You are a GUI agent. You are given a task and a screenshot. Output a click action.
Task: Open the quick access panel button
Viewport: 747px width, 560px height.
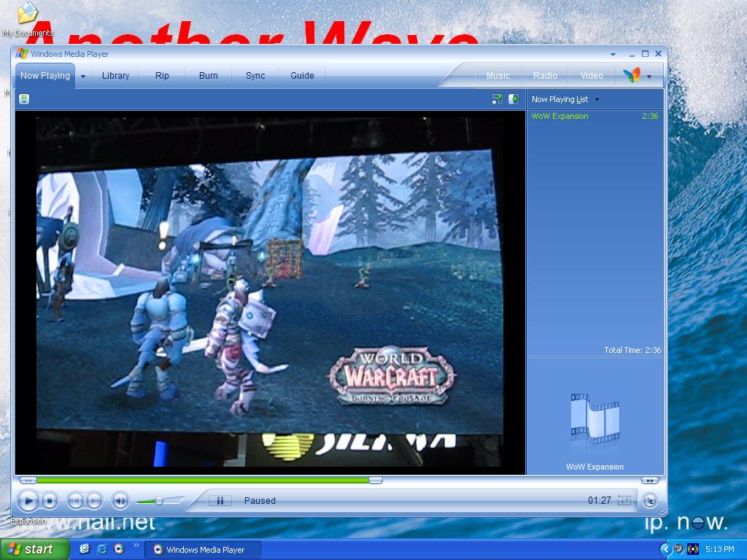coord(24,99)
